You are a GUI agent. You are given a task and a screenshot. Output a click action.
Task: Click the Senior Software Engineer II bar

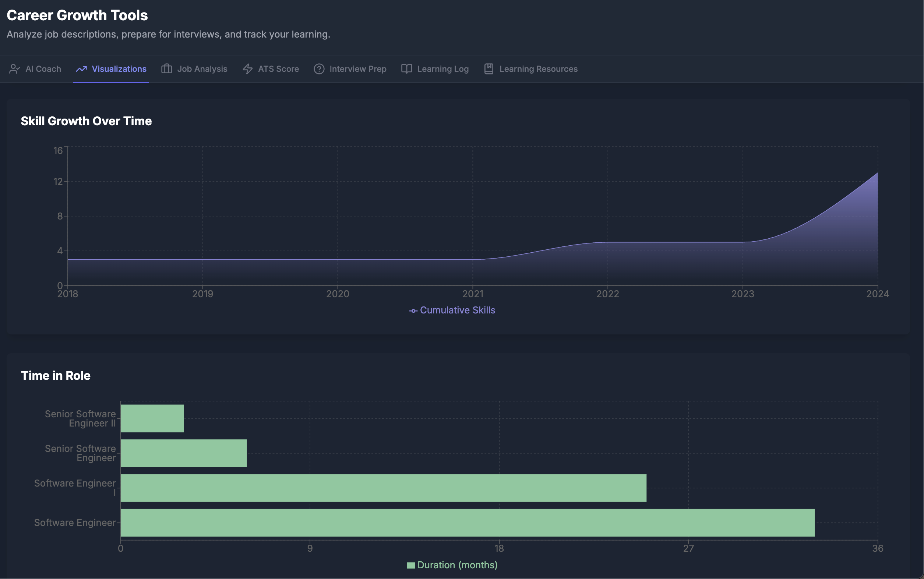[x=152, y=418]
